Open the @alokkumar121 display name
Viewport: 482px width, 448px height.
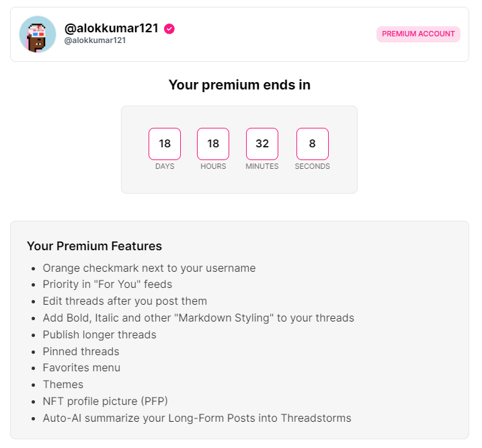pos(112,28)
